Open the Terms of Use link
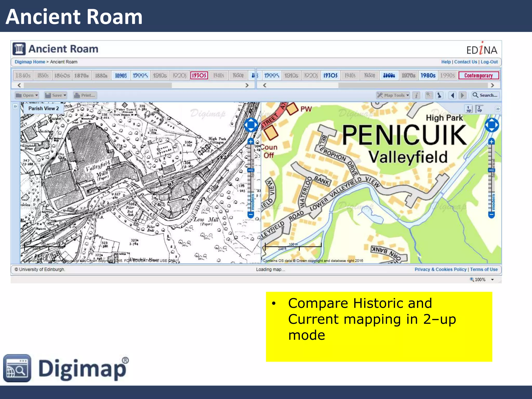Viewport: 532px width, 399px height. pyautogui.click(x=484, y=269)
